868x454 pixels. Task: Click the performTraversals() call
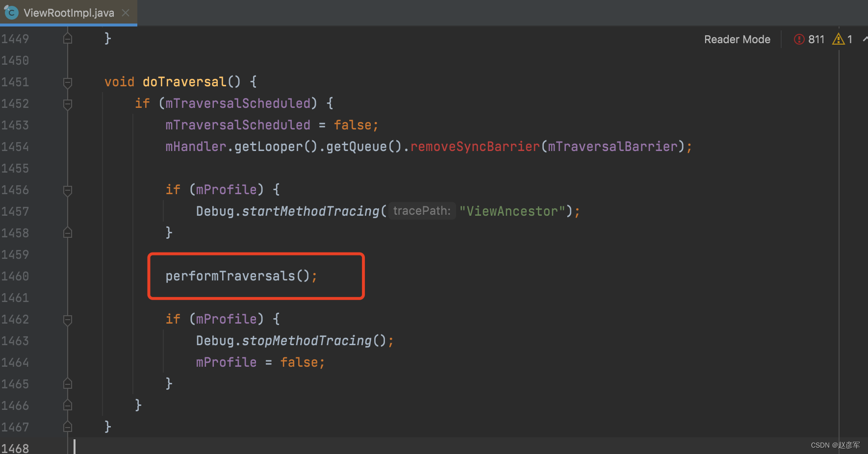(x=241, y=276)
